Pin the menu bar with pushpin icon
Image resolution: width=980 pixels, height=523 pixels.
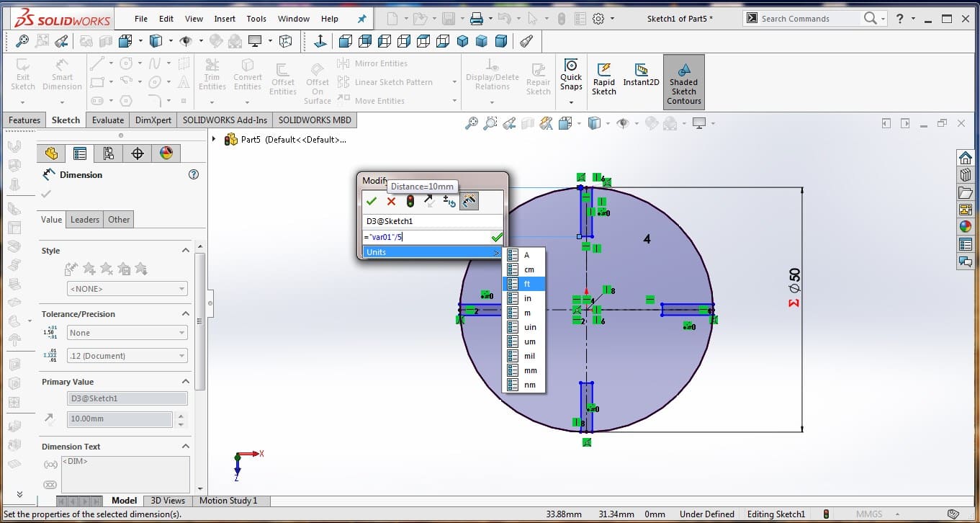(362, 19)
